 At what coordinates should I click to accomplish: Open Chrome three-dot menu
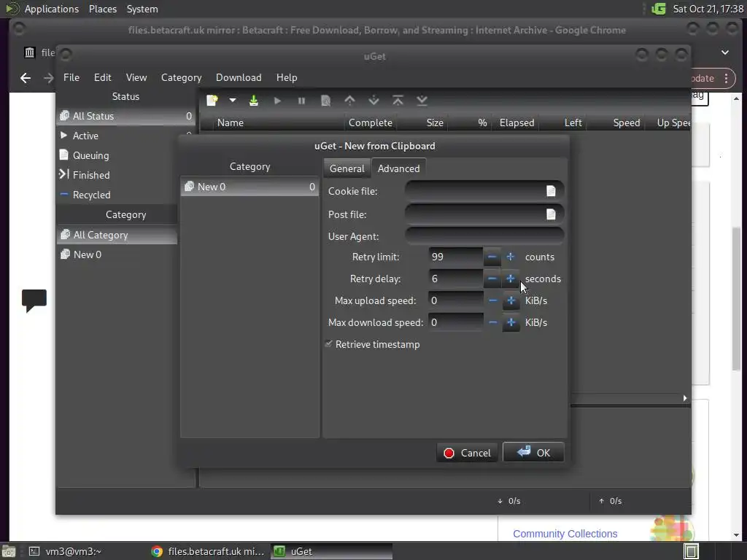tap(726, 78)
